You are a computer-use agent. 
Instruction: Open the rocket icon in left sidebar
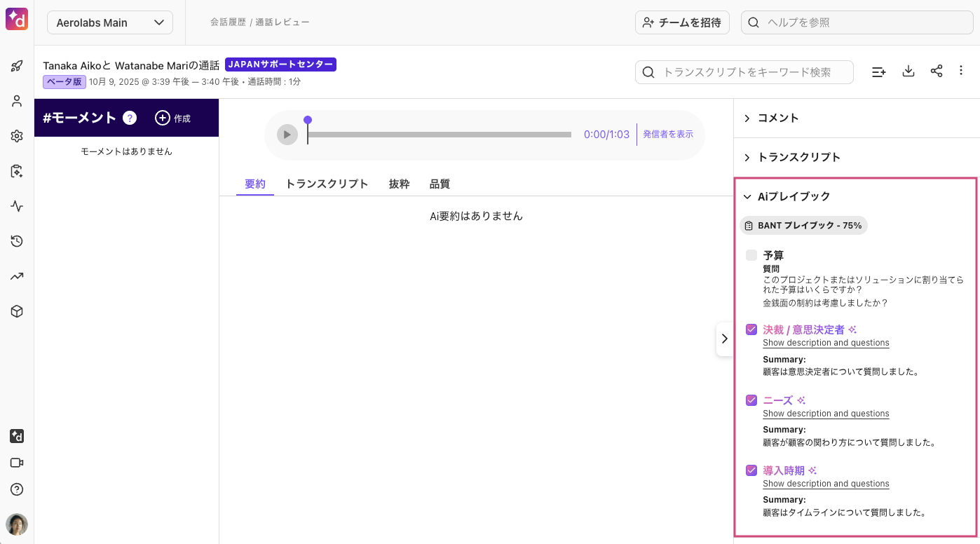point(17,67)
